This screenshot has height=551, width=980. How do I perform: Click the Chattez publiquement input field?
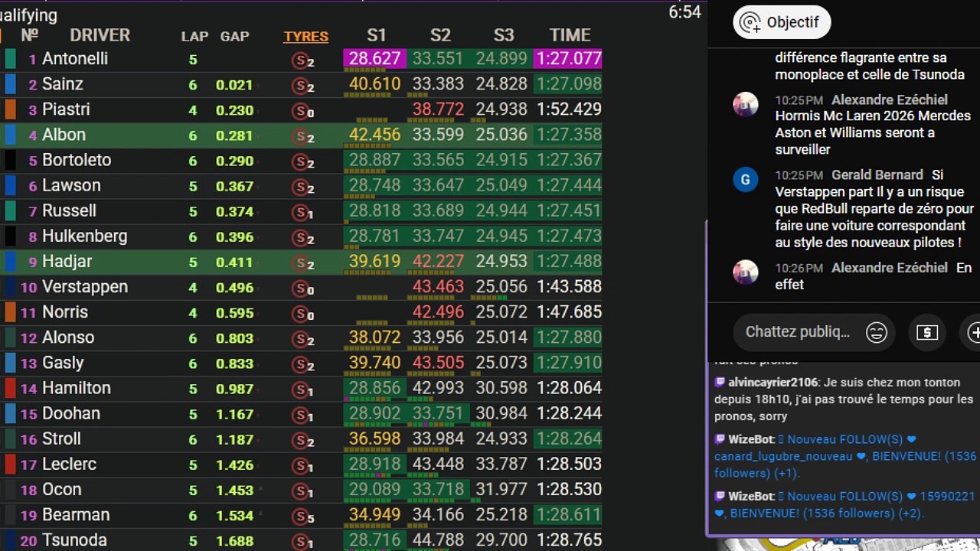pos(797,332)
